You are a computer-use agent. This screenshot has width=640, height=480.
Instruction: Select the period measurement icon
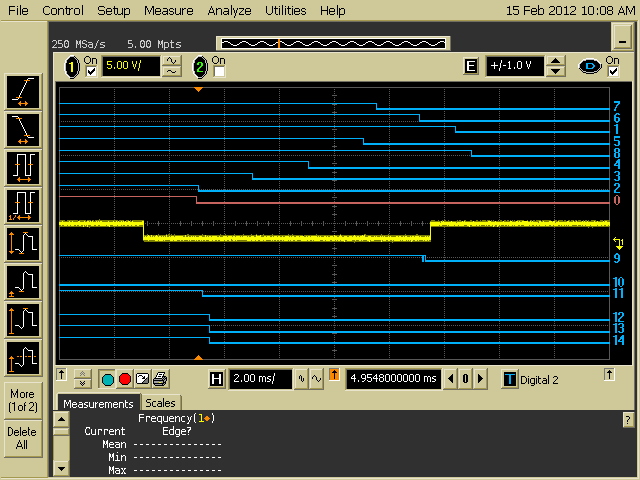tap(23, 168)
